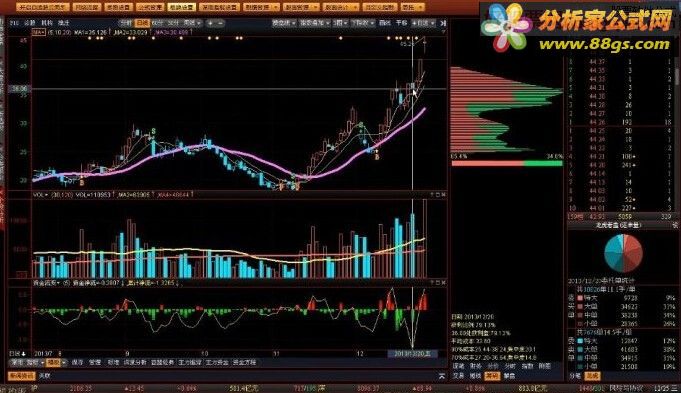The height and width of the screenshot is (393, 681).
Task: Click the double-arrow icon at chart toolbar end
Action: tap(443, 23)
